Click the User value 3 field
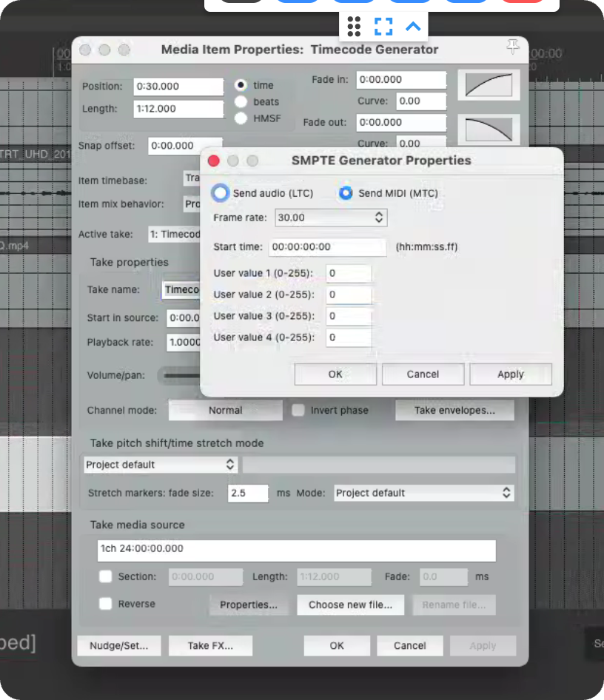The width and height of the screenshot is (604, 700). point(349,316)
